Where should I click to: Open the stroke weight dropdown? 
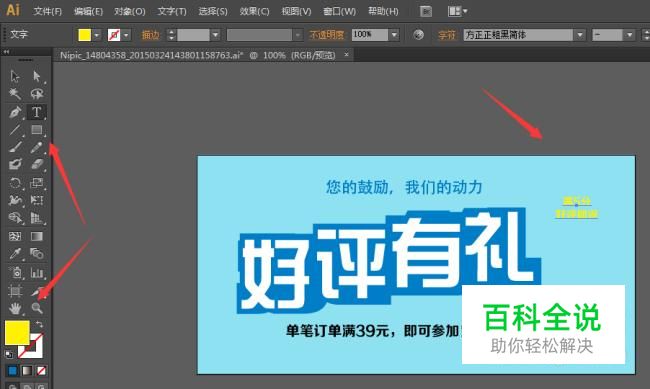[215, 35]
